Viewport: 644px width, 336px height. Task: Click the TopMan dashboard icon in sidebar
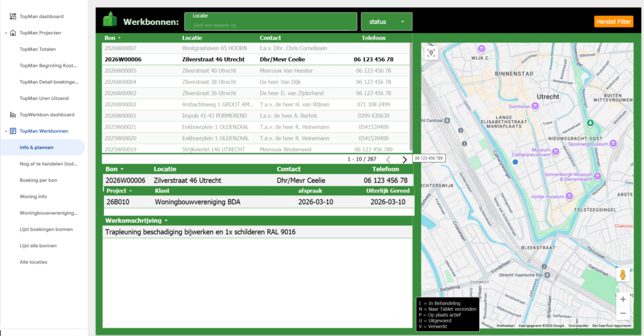pyautogui.click(x=13, y=16)
